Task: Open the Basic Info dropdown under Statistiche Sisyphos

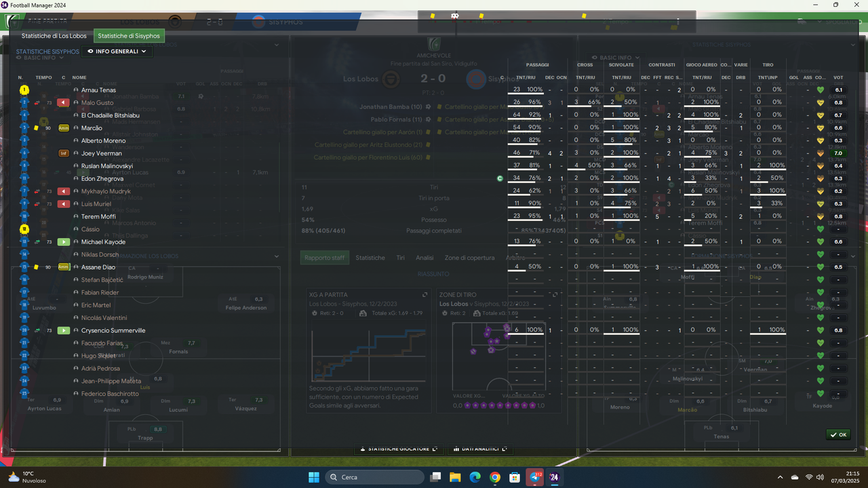Action: pyautogui.click(x=41, y=58)
